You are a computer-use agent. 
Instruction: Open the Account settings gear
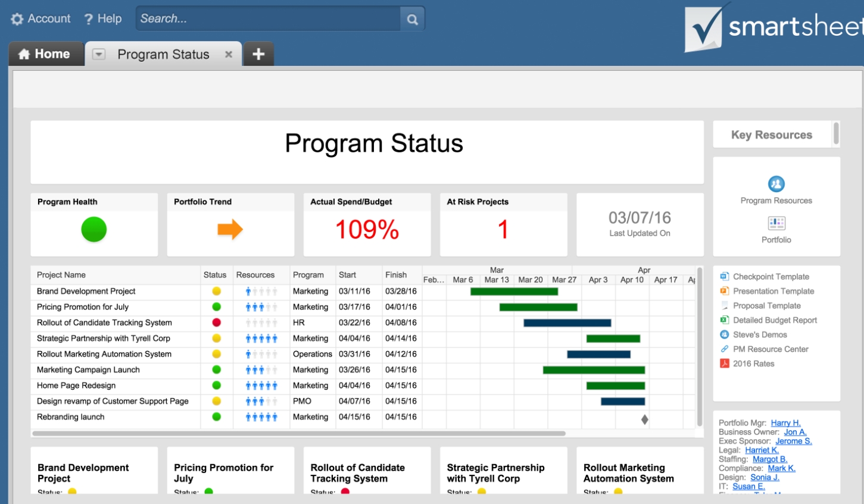coord(17,19)
